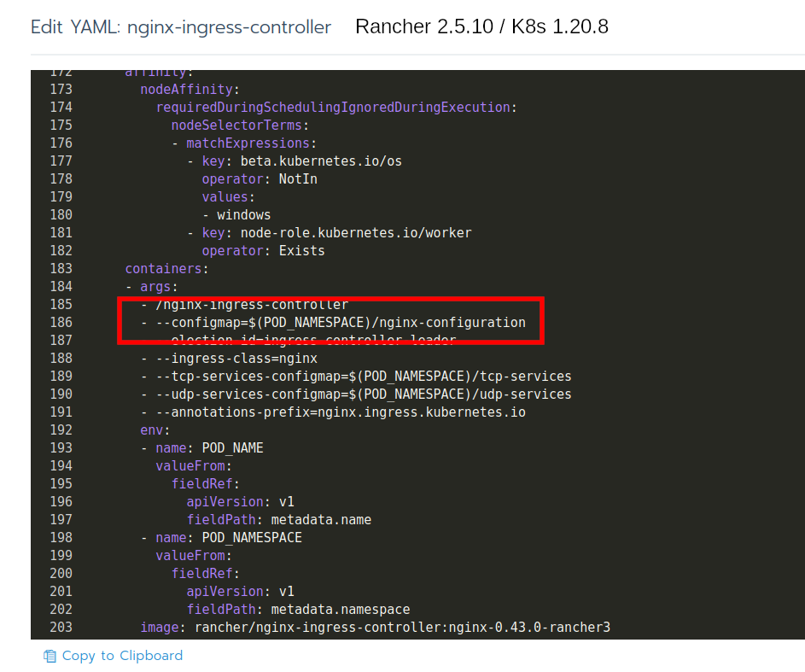805x672 pixels.
Task: Click 'apiVersion: v1' on line 201
Action: [240, 592]
